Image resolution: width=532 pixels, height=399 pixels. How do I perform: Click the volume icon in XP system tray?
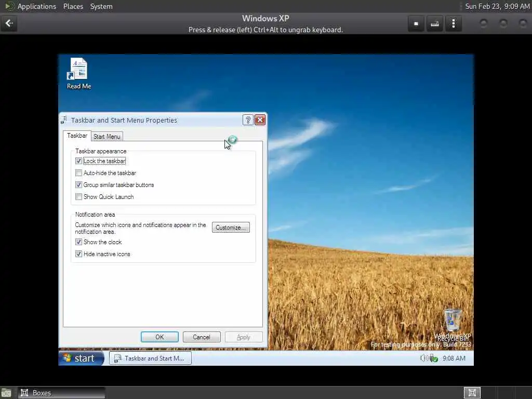(x=423, y=358)
